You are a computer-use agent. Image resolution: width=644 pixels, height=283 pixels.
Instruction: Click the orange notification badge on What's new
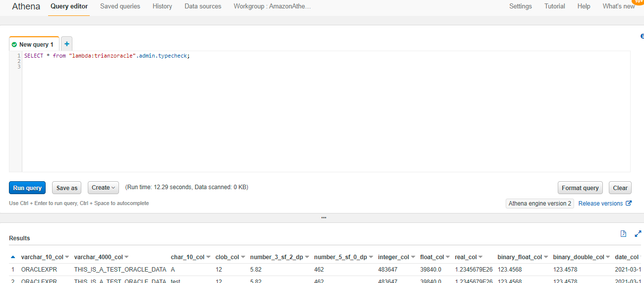[639, 1]
